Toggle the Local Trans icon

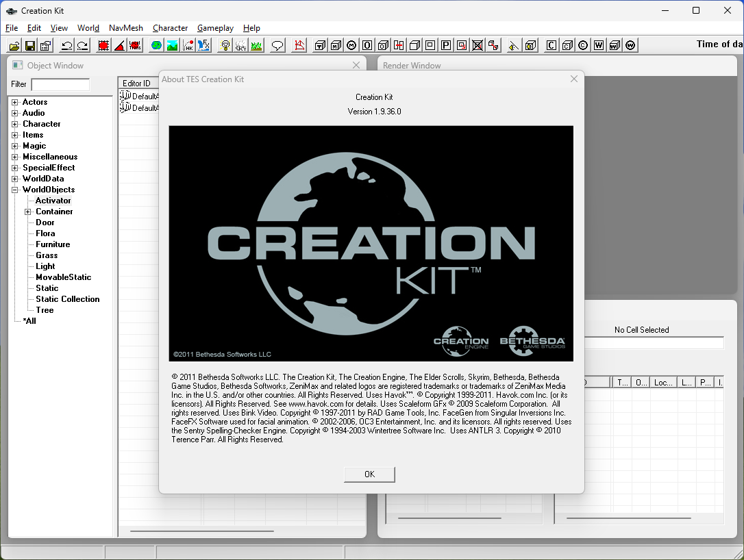pos(135,45)
